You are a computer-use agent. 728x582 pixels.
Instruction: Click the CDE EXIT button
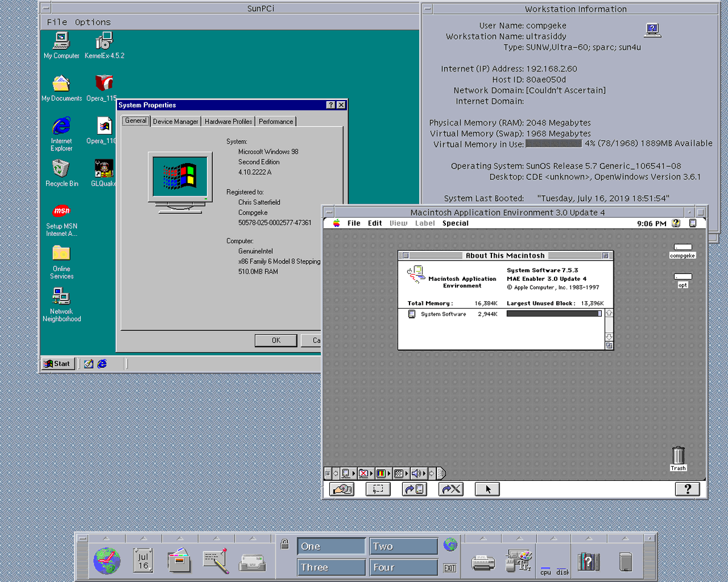450,568
